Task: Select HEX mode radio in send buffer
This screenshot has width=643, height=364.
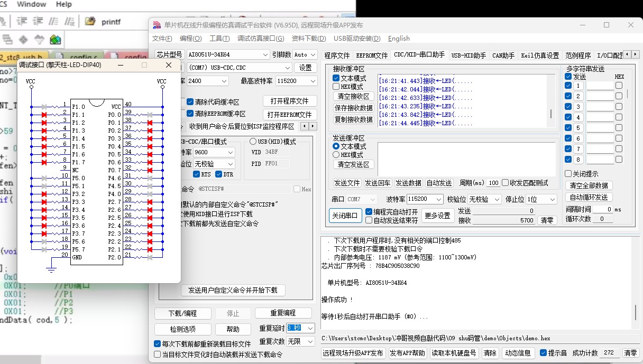Action: tap(336, 155)
